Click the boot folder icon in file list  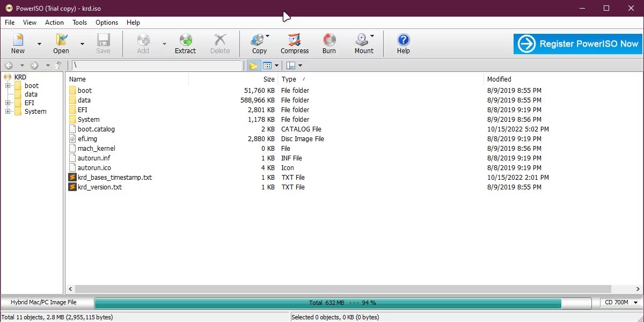(x=73, y=90)
